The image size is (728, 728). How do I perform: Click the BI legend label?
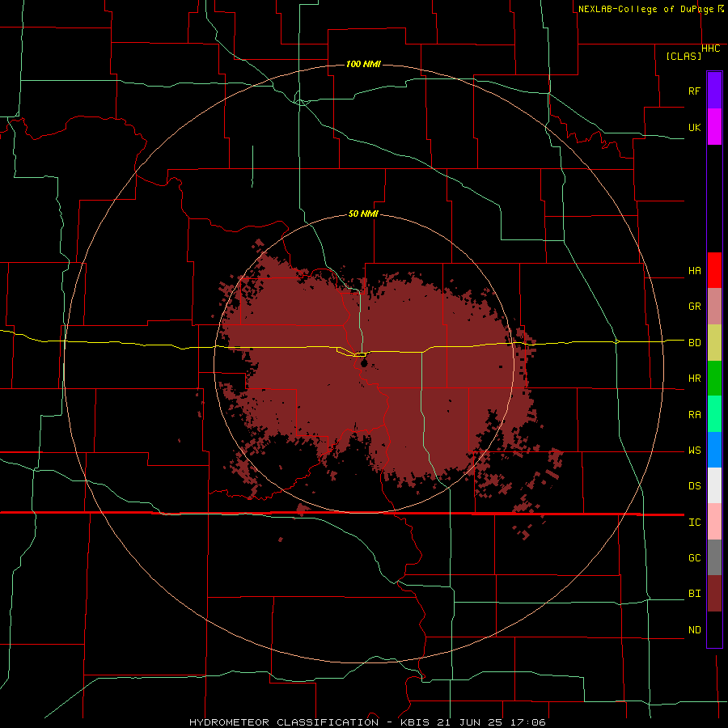tap(694, 594)
